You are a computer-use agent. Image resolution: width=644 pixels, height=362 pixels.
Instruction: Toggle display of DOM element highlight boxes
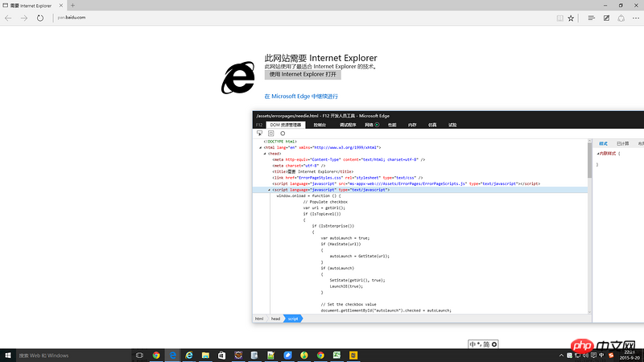pyautogui.click(x=271, y=134)
